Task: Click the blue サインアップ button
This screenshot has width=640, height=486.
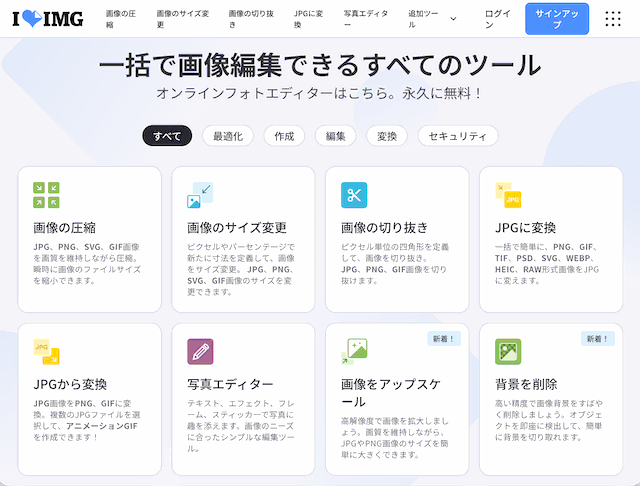Action: tap(557, 19)
